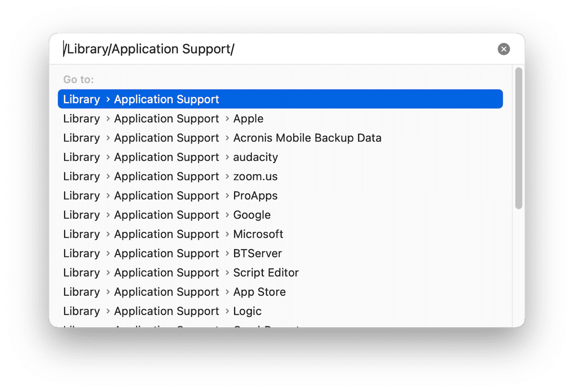
Task: Select the Google folder suggestion
Action: (x=280, y=215)
